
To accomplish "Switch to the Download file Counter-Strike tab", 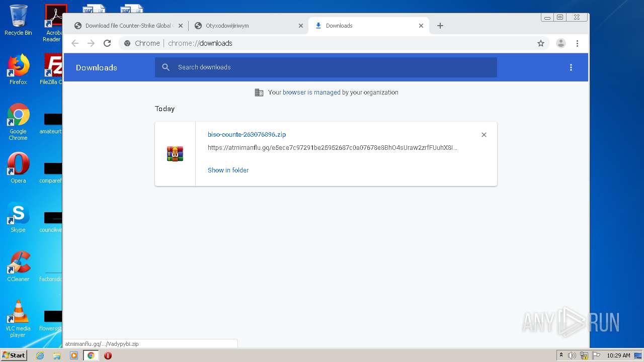I will pos(129,26).
